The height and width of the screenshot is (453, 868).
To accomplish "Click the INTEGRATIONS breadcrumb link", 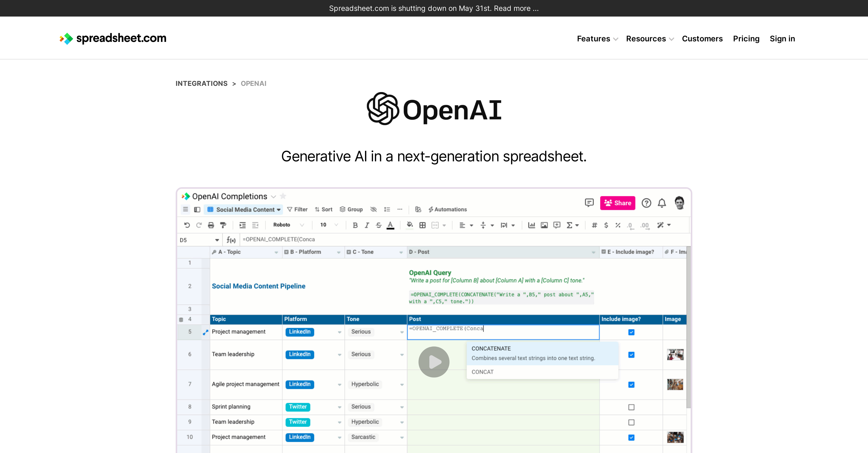I will click(x=202, y=84).
